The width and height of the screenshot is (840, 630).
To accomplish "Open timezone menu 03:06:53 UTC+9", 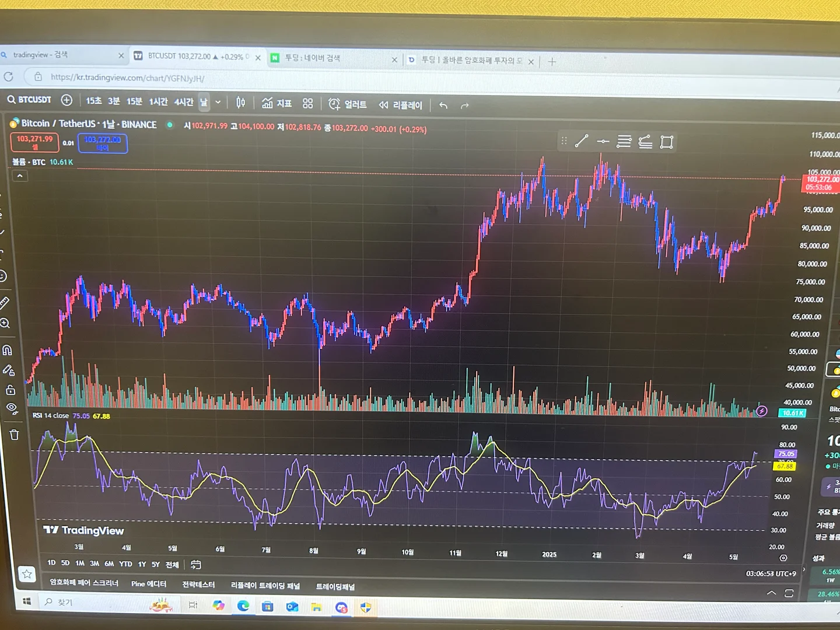I will tap(771, 574).
